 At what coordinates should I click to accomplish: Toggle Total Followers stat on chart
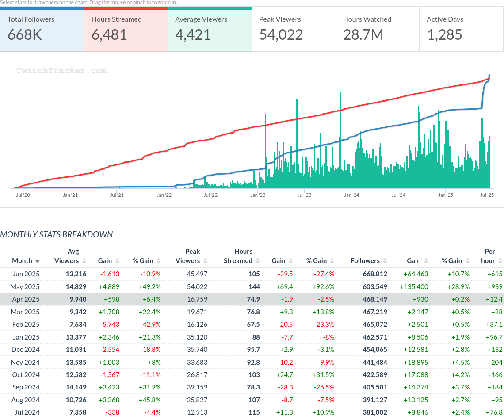tap(42, 29)
